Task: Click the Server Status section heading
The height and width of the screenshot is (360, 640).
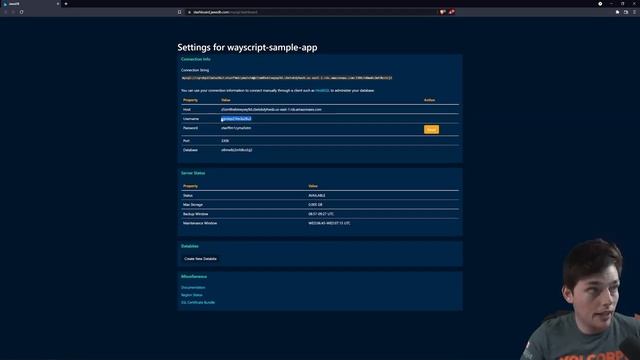Action: click(x=193, y=173)
